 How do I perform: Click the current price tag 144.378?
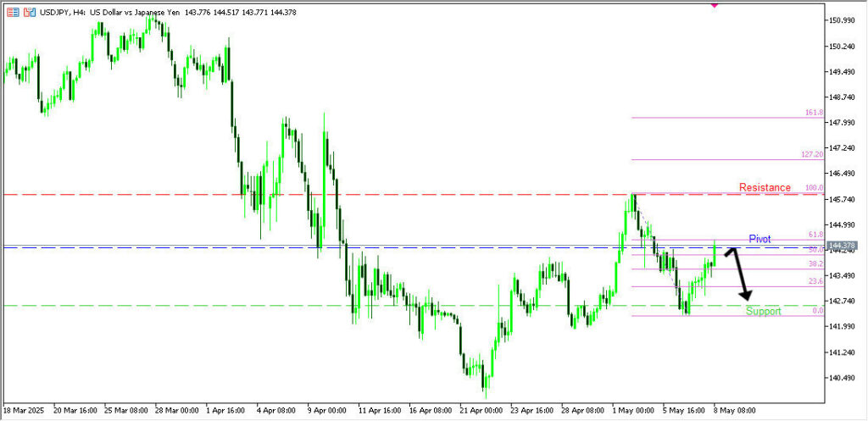click(844, 245)
